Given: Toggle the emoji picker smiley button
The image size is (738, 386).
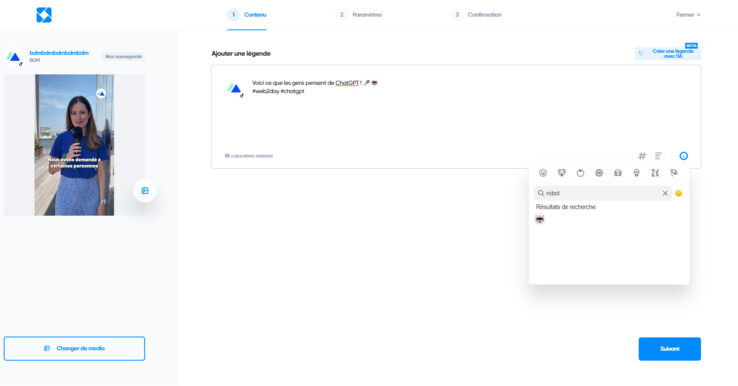Looking at the screenshot, I should [683, 156].
